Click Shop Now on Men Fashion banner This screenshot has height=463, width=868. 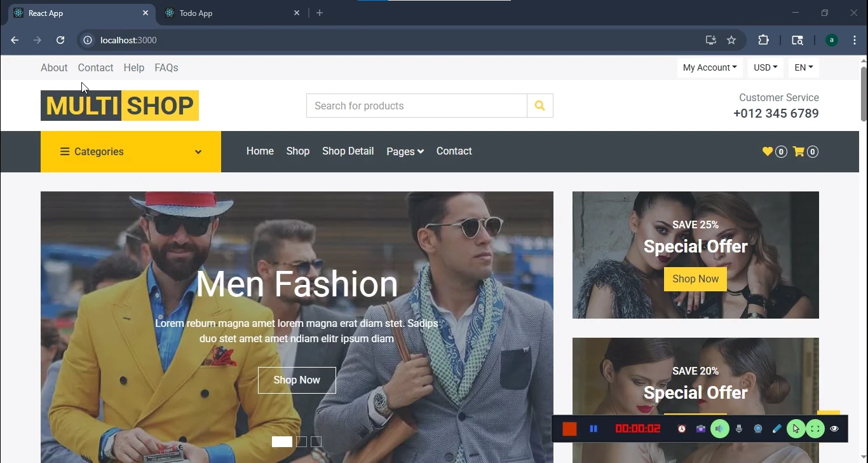(x=297, y=380)
